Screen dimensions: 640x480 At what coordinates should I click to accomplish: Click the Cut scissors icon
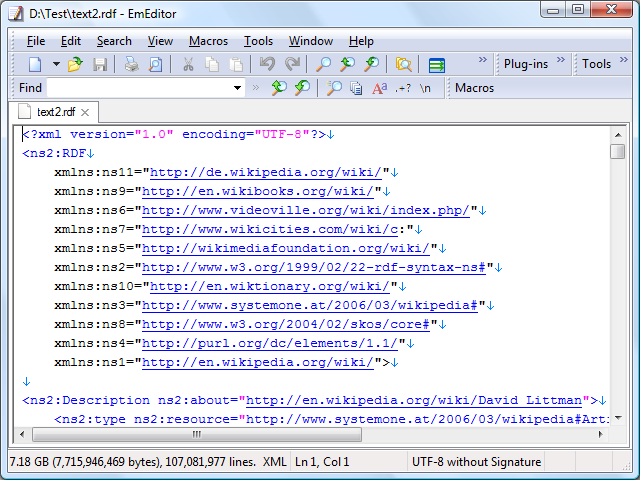(188, 64)
